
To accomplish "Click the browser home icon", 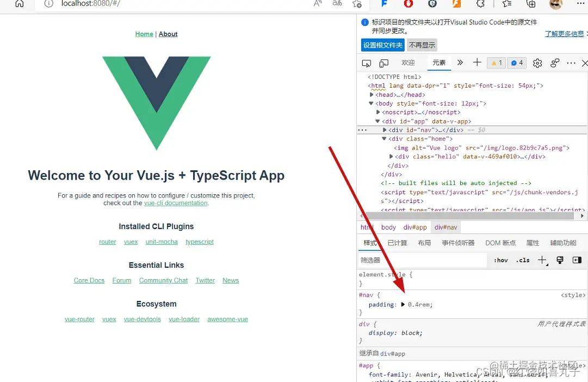I will pos(20,4).
